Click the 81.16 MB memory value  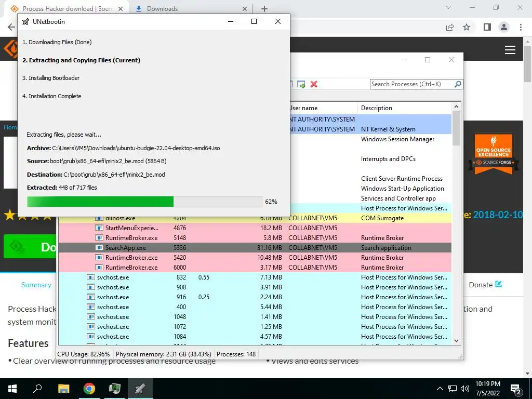click(270, 248)
